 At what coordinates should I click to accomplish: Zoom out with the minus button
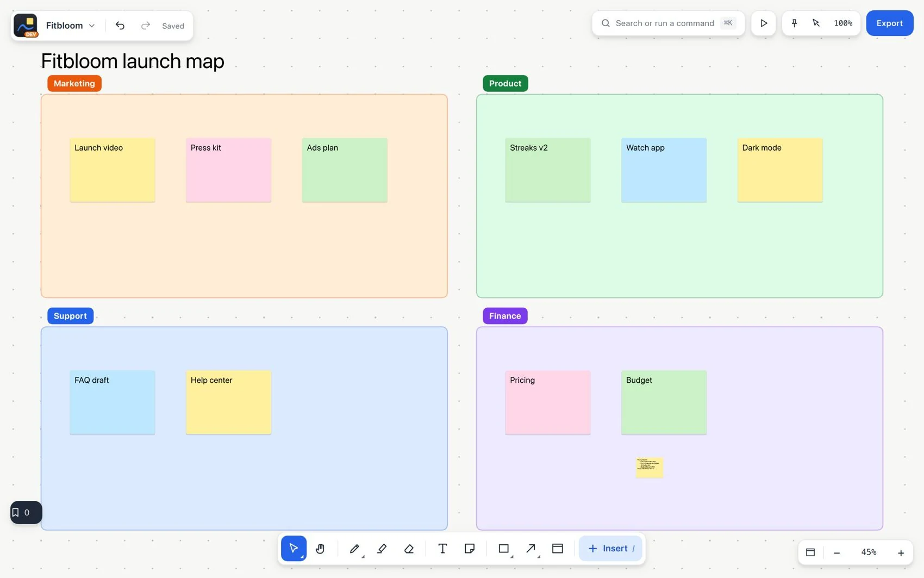(837, 552)
